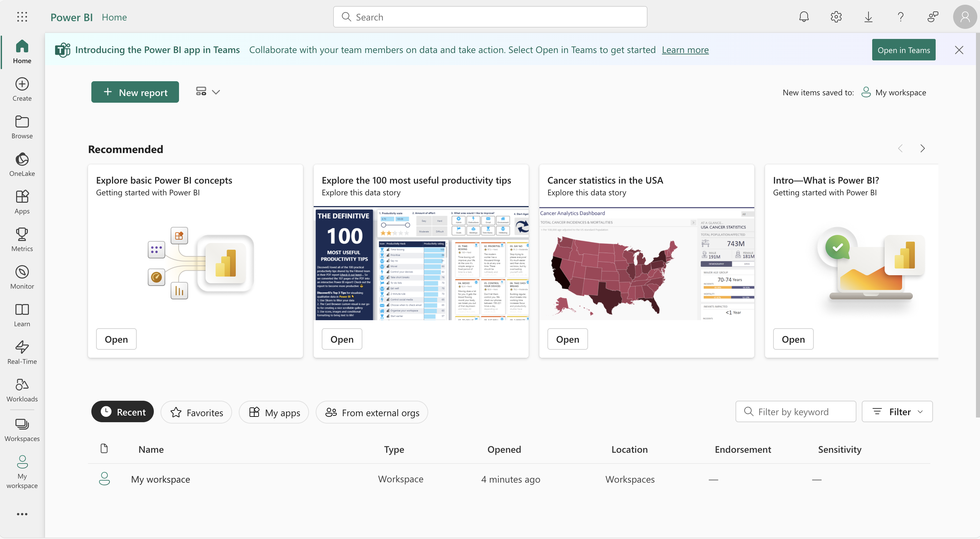
Task: Open the 100 productivity tips story
Action: pyautogui.click(x=342, y=339)
